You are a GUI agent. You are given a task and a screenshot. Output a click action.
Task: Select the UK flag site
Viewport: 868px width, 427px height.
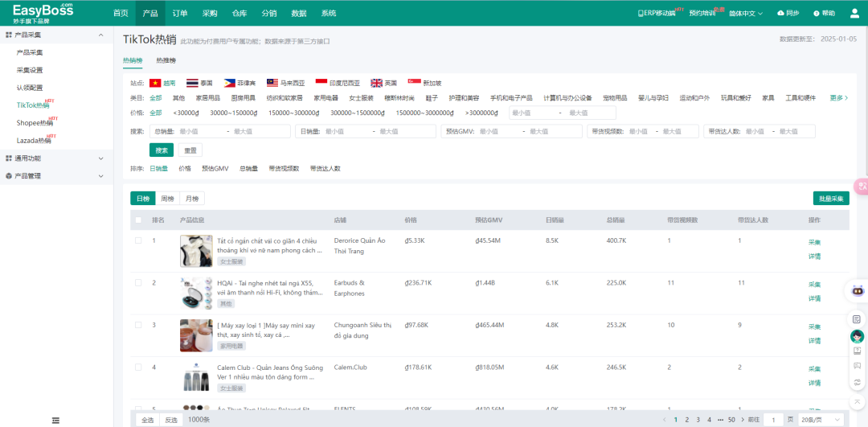pyautogui.click(x=376, y=83)
